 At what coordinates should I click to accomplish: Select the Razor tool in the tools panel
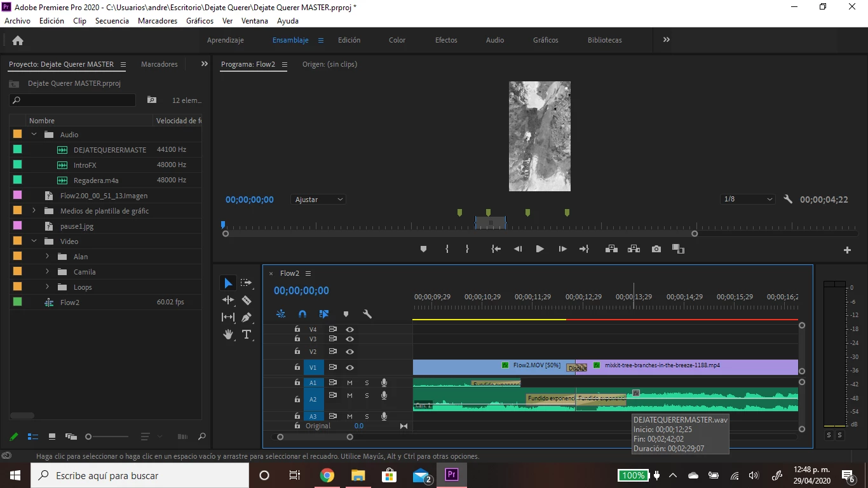[x=247, y=300]
